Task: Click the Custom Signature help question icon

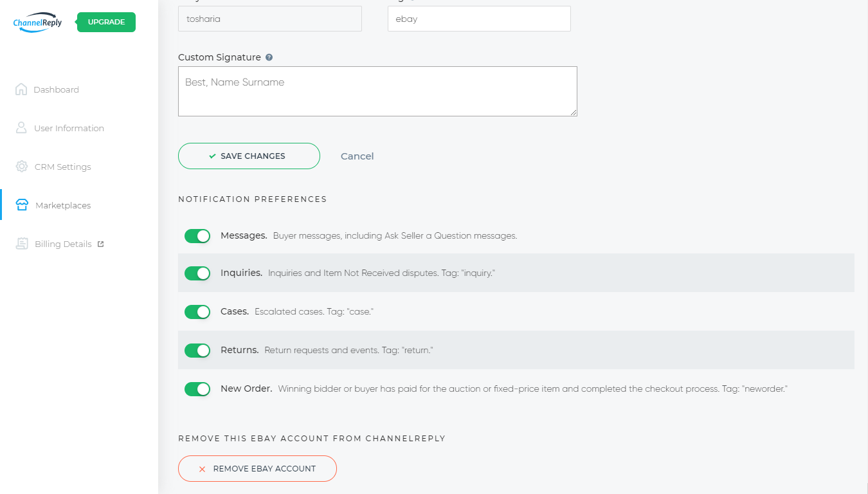Action: [269, 57]
